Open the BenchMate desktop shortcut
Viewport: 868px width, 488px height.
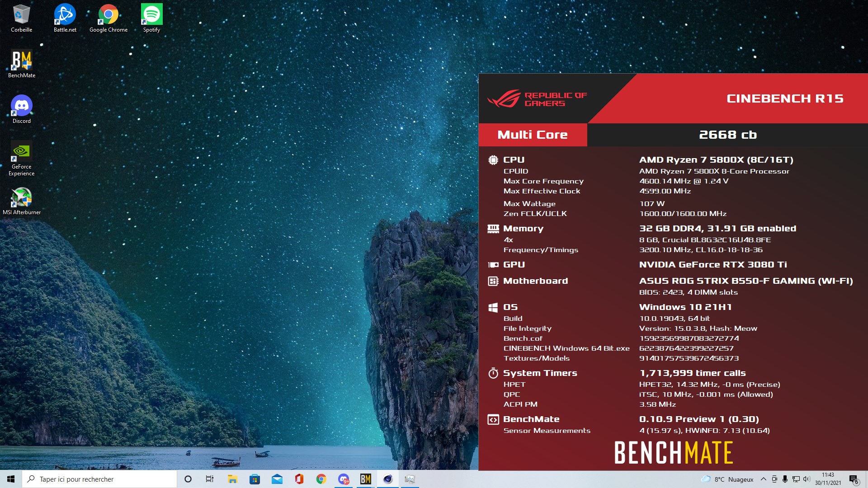tap(21, 64)
